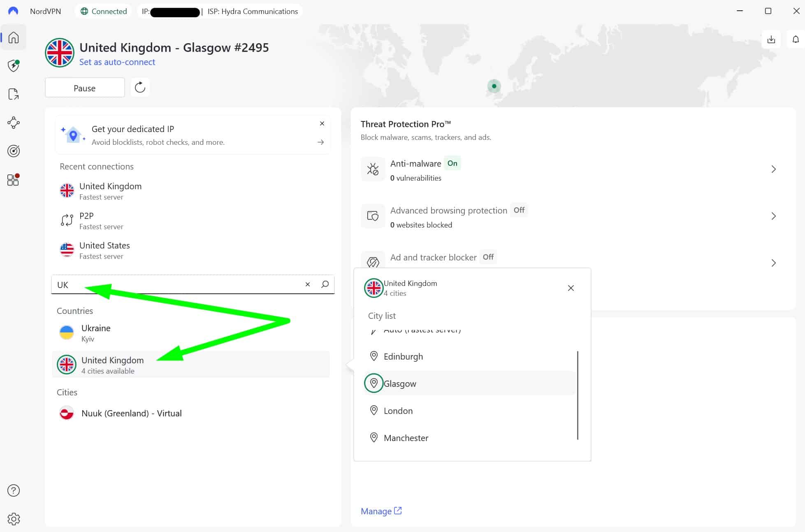Click United Kingdom flag in popup header
Screen dimensions: 805x532
tap(374, 288)
